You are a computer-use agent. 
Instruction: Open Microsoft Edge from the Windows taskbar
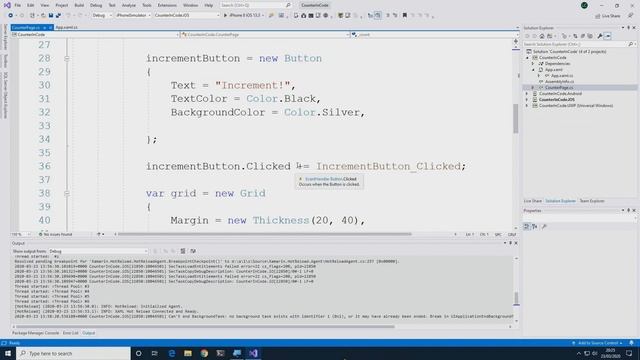click(171, 353)
